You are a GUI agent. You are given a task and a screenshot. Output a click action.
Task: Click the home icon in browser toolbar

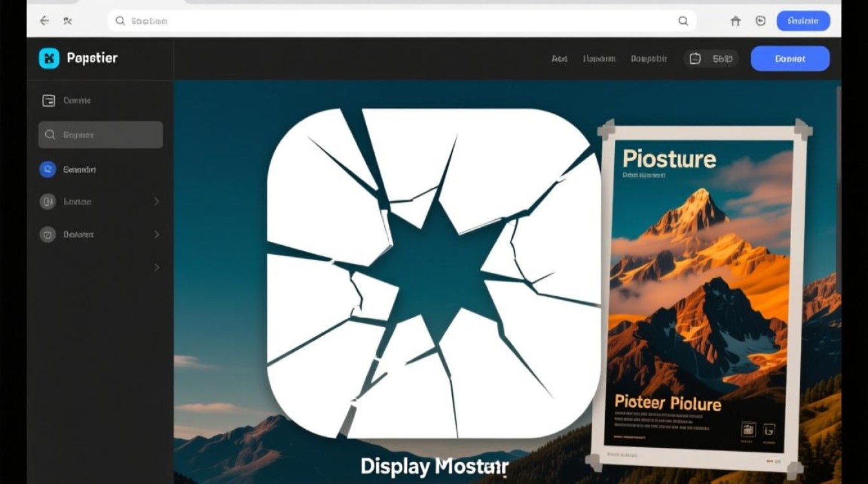tap(735, 21)
